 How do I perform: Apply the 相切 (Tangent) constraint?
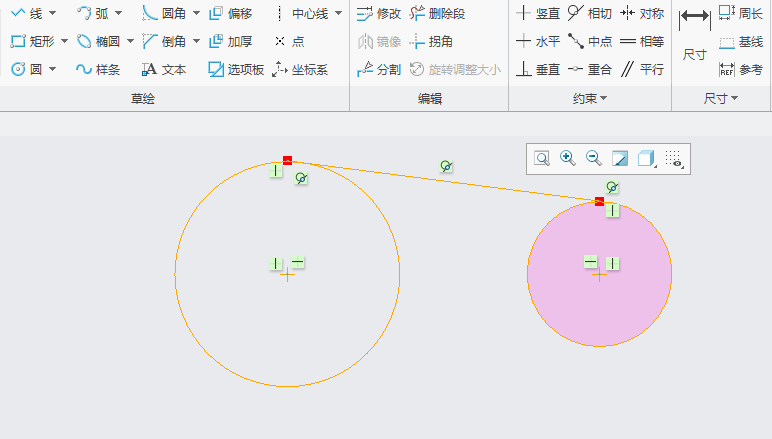pyautogui.click(x=589, y=13)
